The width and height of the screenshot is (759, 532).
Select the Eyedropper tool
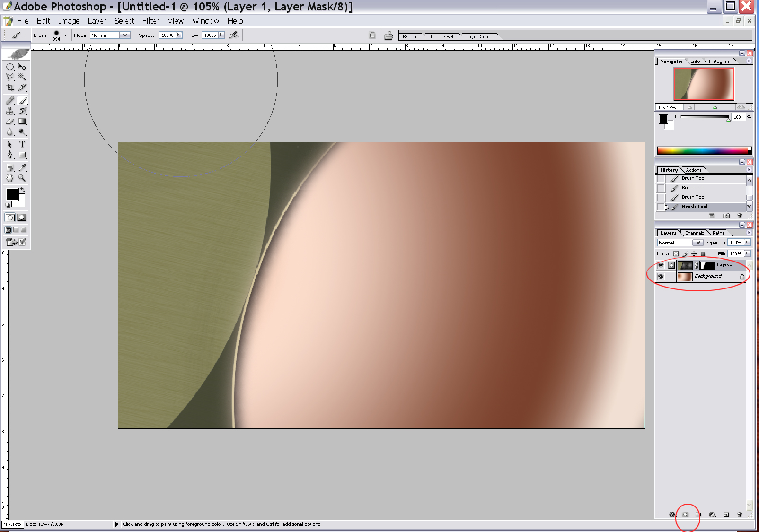pyautogui.click(x=22, y=167)
